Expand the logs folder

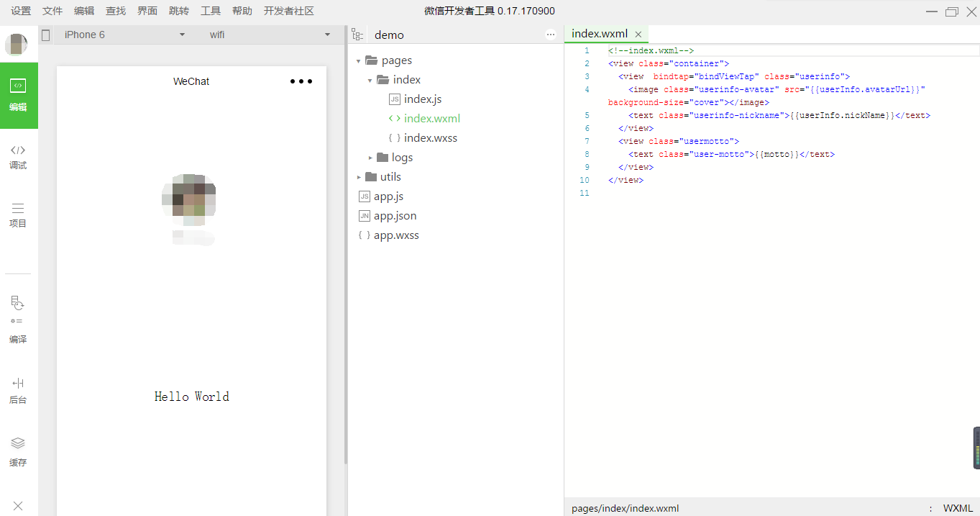pos(370,158)
